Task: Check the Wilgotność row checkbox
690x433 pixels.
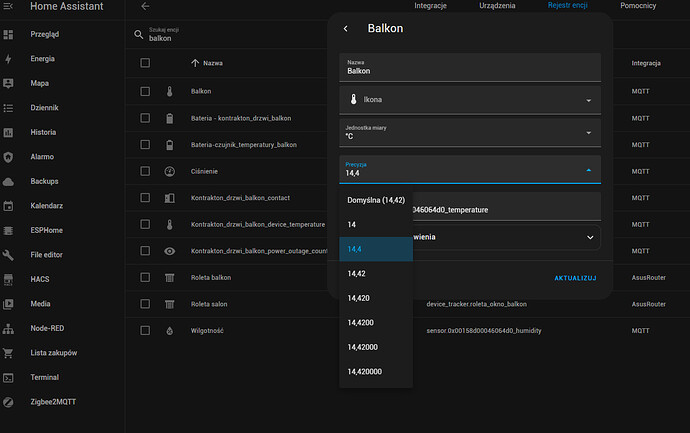Action: point(145,330)
